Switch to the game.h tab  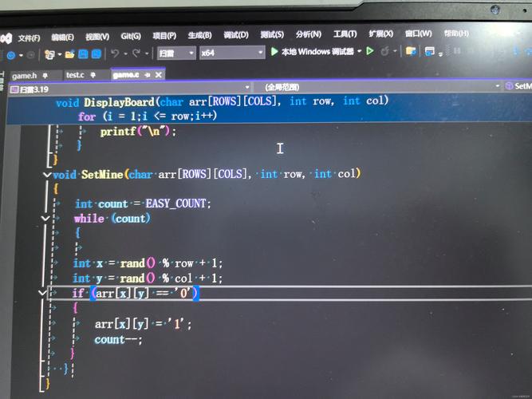[x=24, y=75]
